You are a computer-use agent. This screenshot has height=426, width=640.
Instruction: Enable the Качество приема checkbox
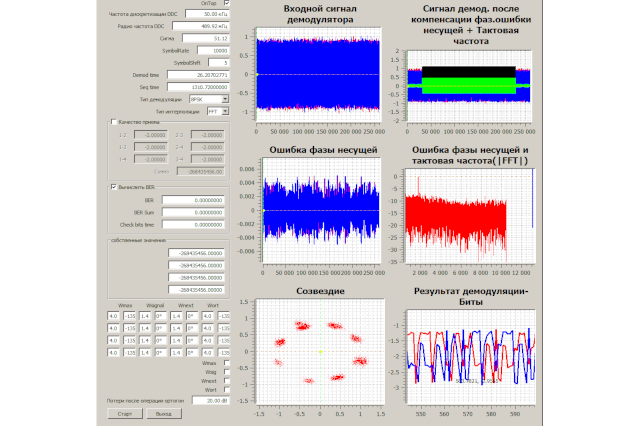pos(113,121)
